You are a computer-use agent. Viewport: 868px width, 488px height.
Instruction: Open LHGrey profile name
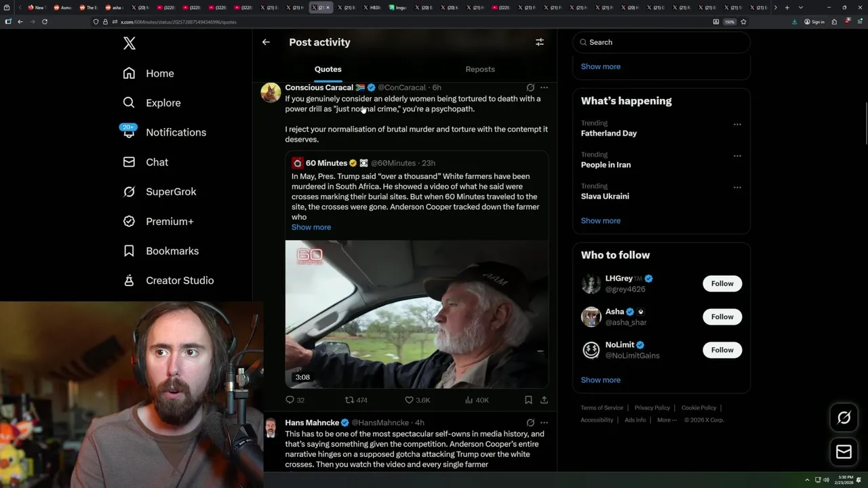[x=618, y=279]
